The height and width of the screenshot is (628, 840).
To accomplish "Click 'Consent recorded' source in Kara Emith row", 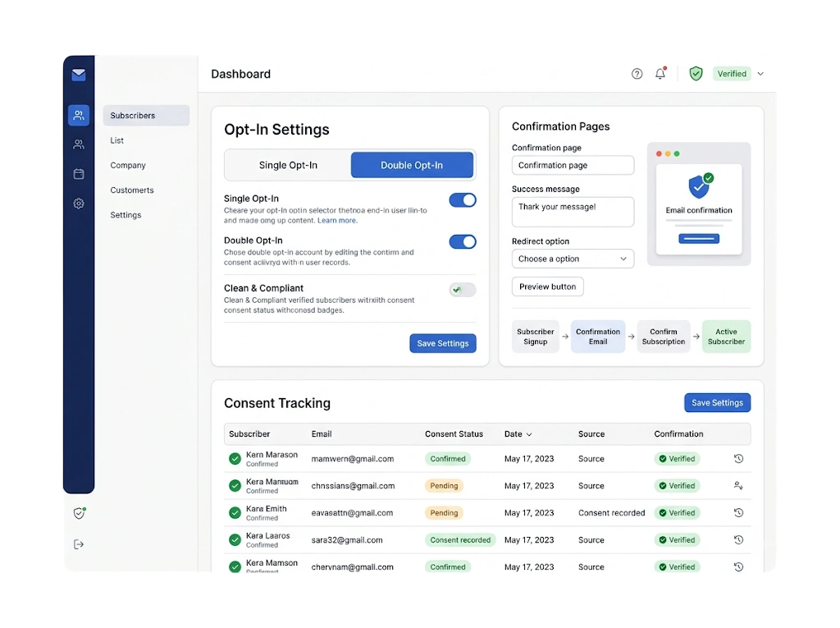I will [x=611, y=513].
